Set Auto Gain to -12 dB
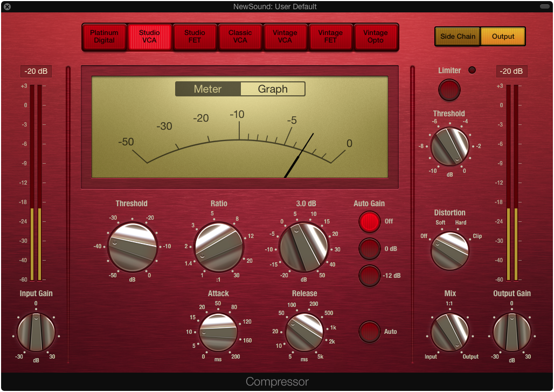This screenshot has width=554, height=392. (x=370, y=276)
